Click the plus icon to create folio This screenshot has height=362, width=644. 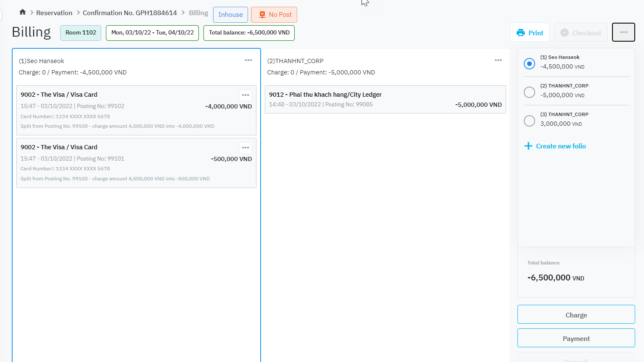(x=528, y=146)
